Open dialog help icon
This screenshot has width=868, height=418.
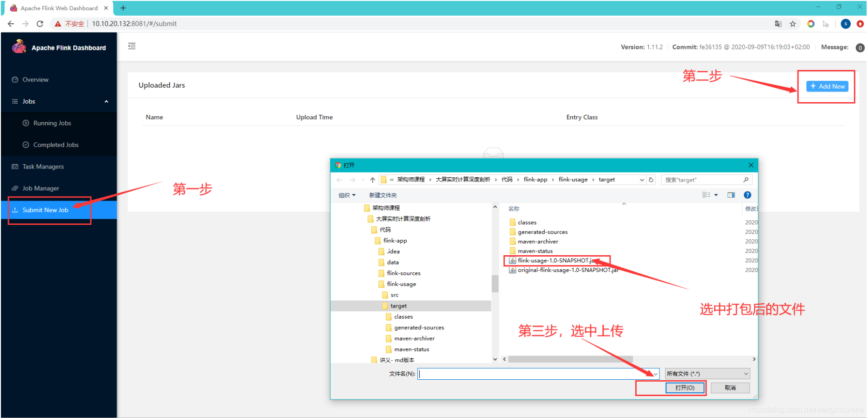[x=747, y=195]
